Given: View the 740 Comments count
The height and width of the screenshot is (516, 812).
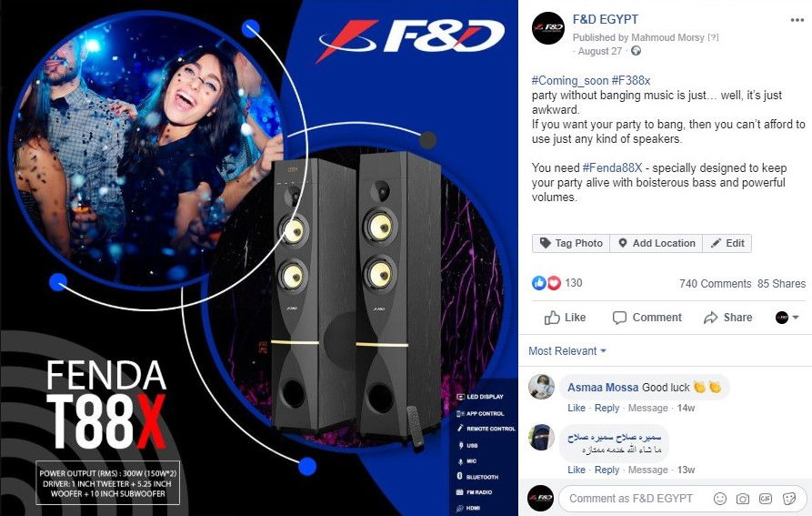Looking at the screenshot, I should 715,283.
